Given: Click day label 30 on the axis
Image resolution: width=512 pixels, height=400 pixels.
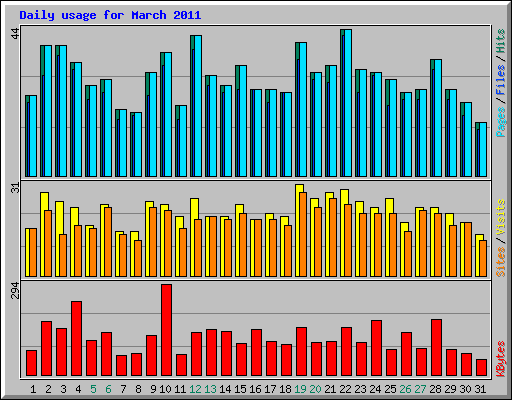Looking at the screenshot, I should 465,389.
